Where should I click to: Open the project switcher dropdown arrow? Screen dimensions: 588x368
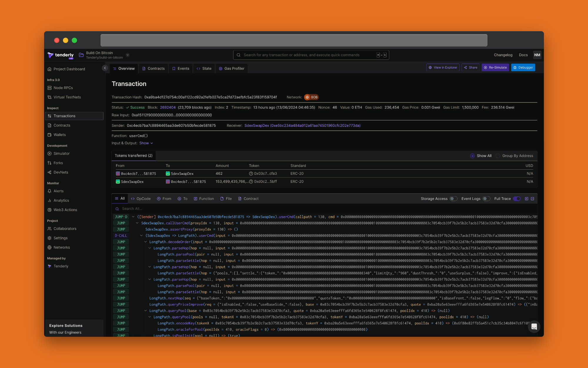[x=128, y=55]
